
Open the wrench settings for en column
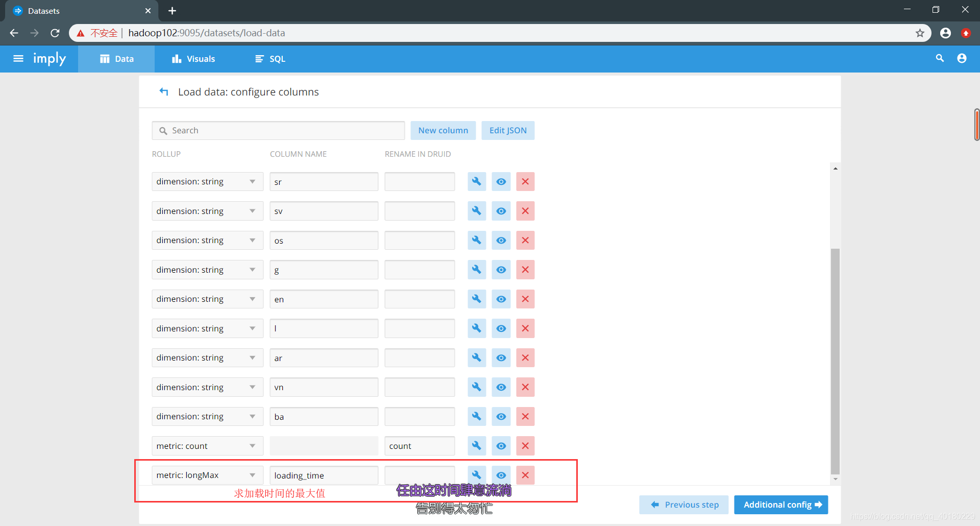tap(476, 299)
